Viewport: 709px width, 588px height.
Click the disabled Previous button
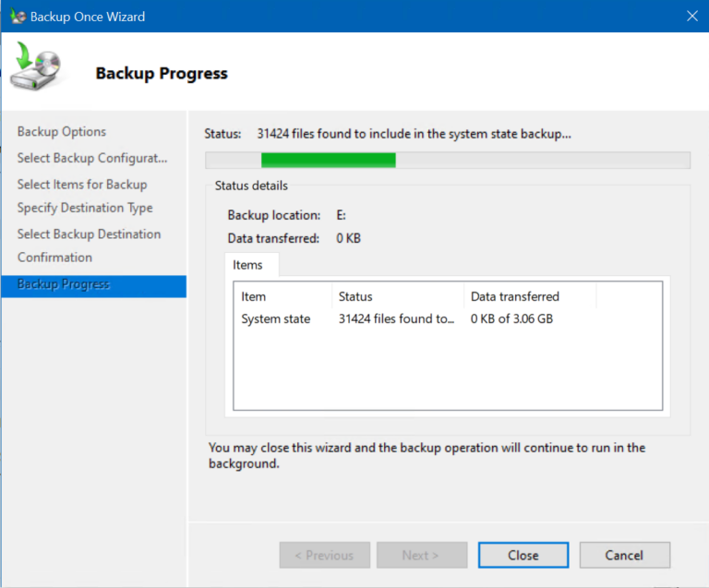[325, 555]
